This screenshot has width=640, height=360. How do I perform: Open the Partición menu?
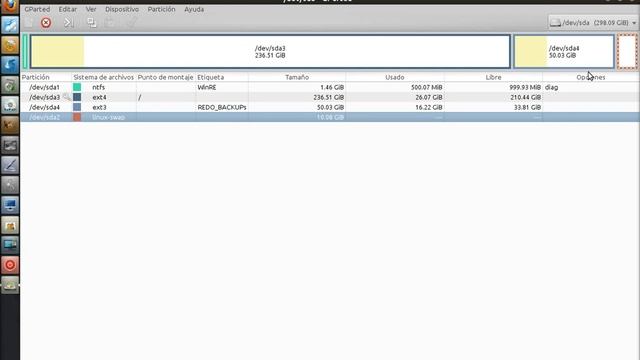point(161,9)
